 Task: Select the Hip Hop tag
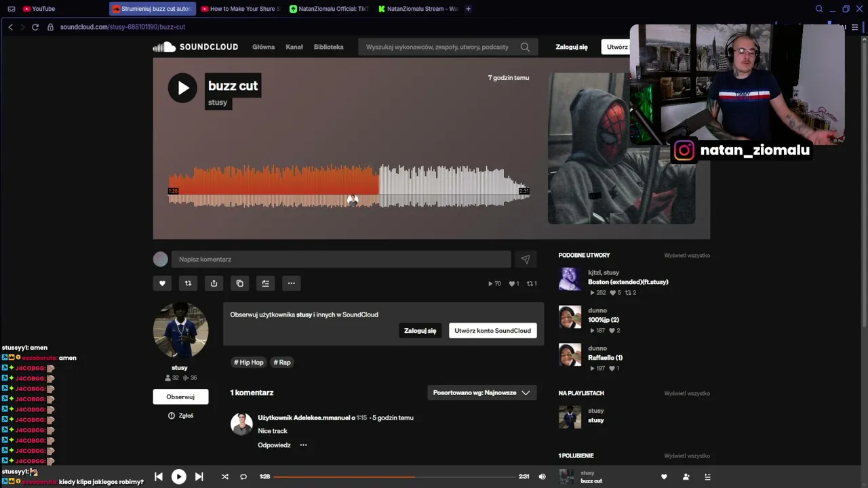[x=249, y=363]
